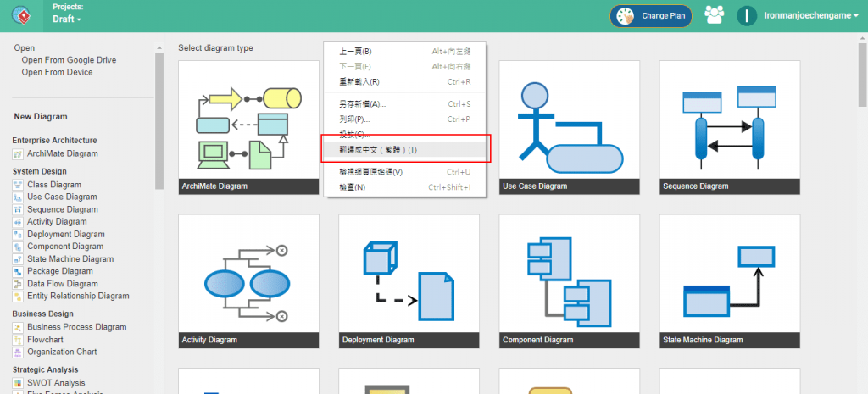Click SWOT Analysis text in sidebar
The width and height of the screenshot is (868, 394).
[x=57, y=383]
